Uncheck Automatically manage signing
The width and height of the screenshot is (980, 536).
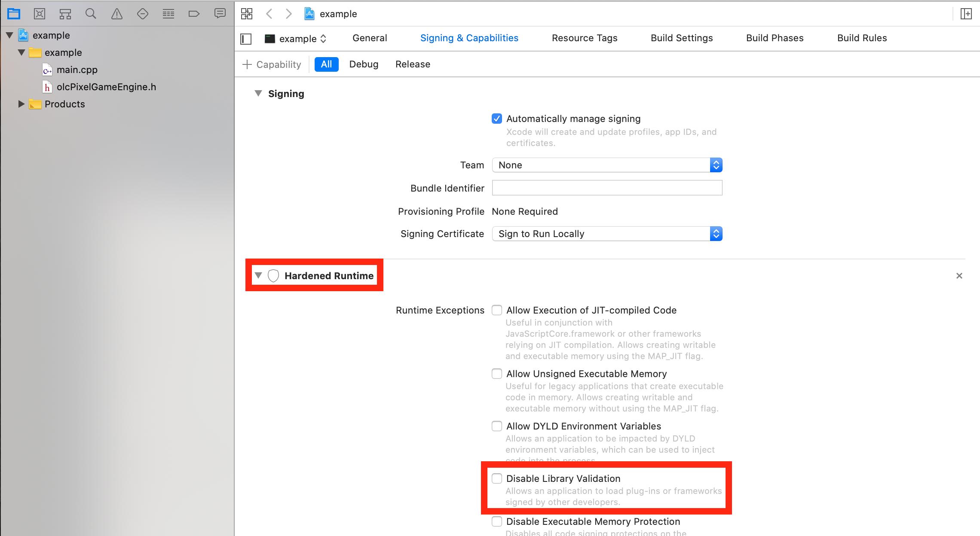497,119
